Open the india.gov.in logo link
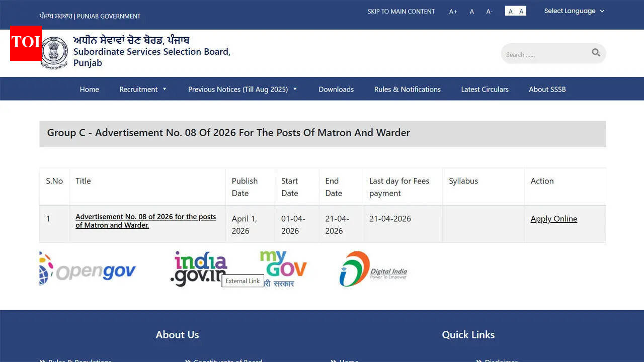This screenshot has width=644, height=362. 199,268
